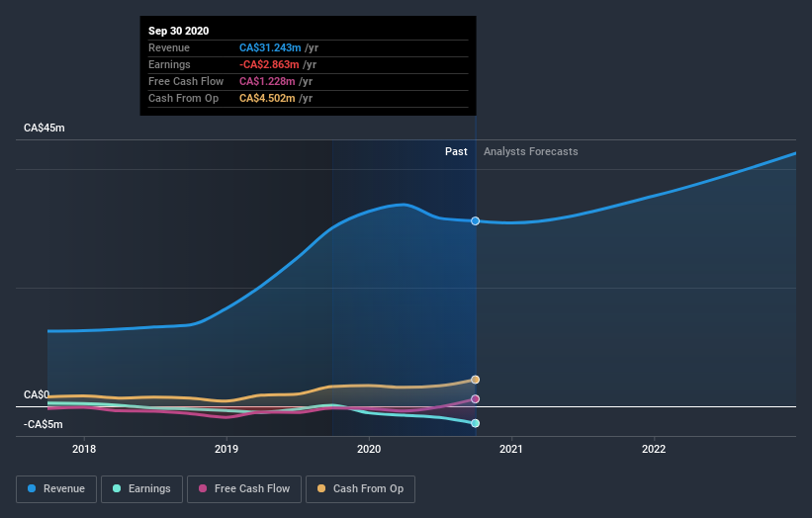Click the -CA$5m y-axis label

(x=43, y=424)
